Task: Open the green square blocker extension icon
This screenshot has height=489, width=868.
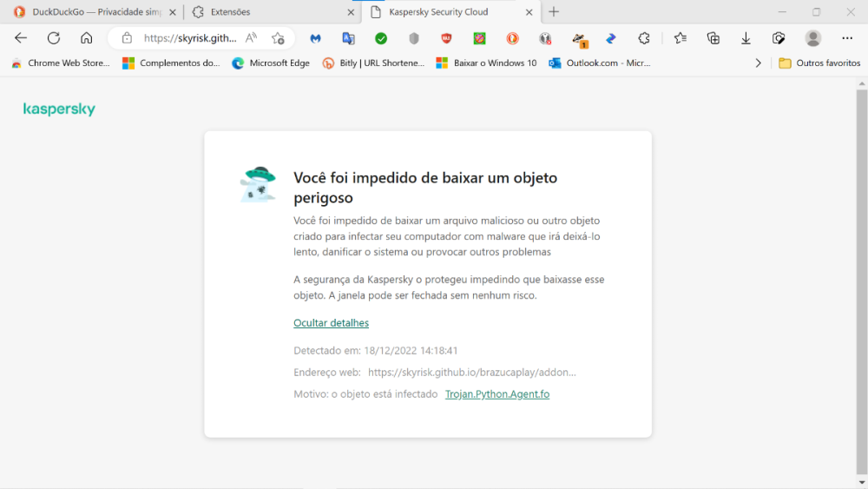Action: point(479,38)
